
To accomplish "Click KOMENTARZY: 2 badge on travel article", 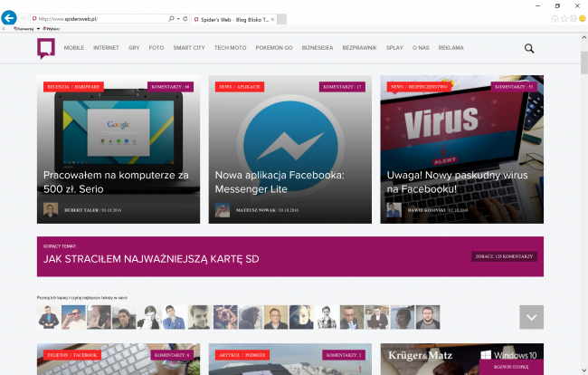I will point(344,355).
